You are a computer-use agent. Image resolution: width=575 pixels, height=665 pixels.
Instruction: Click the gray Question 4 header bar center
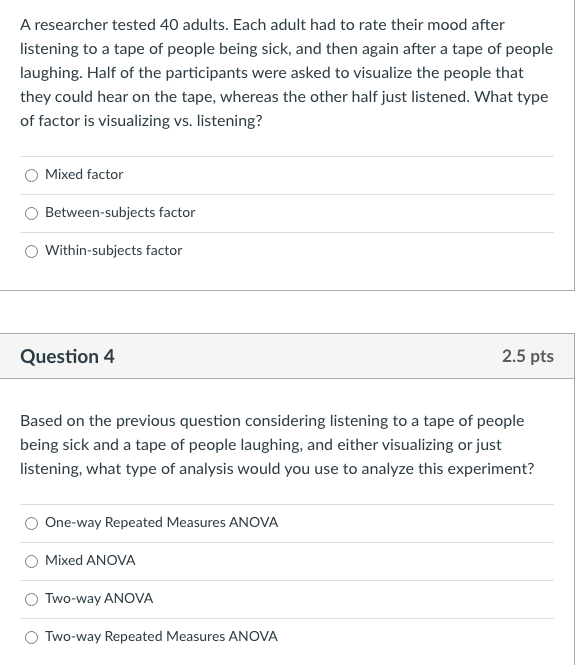pos(287,356)
